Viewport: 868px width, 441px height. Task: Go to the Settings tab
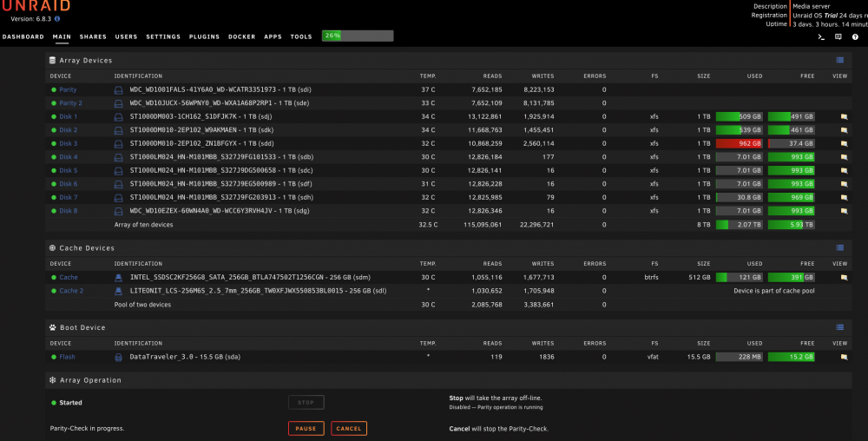(x=163, y=36)
